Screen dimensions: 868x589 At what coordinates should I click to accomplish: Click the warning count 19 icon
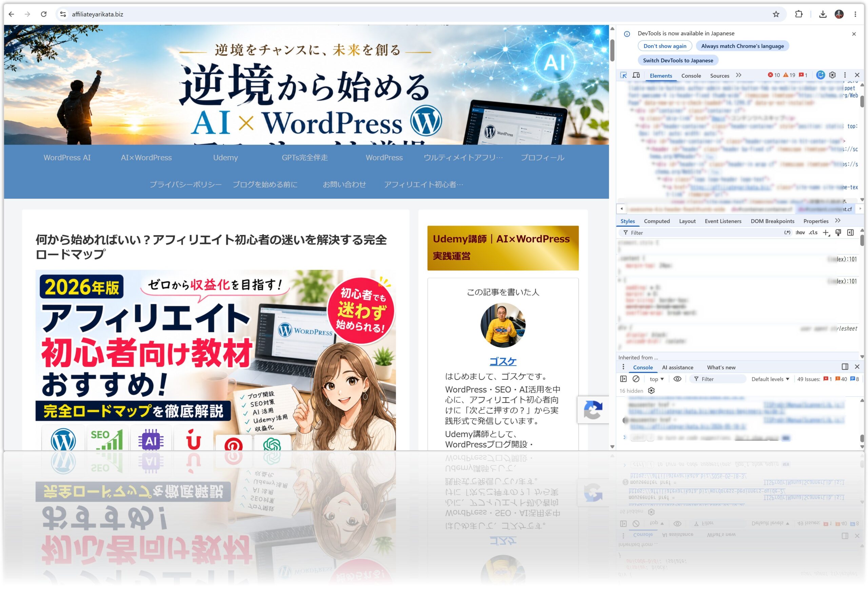click(789, 75)
